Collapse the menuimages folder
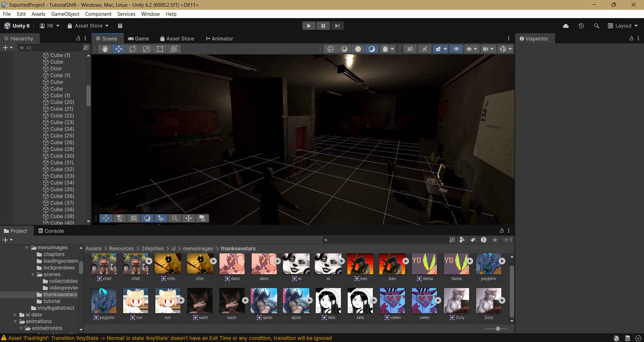The width and height of the screenshot is (644, 342). click(27, 248)
